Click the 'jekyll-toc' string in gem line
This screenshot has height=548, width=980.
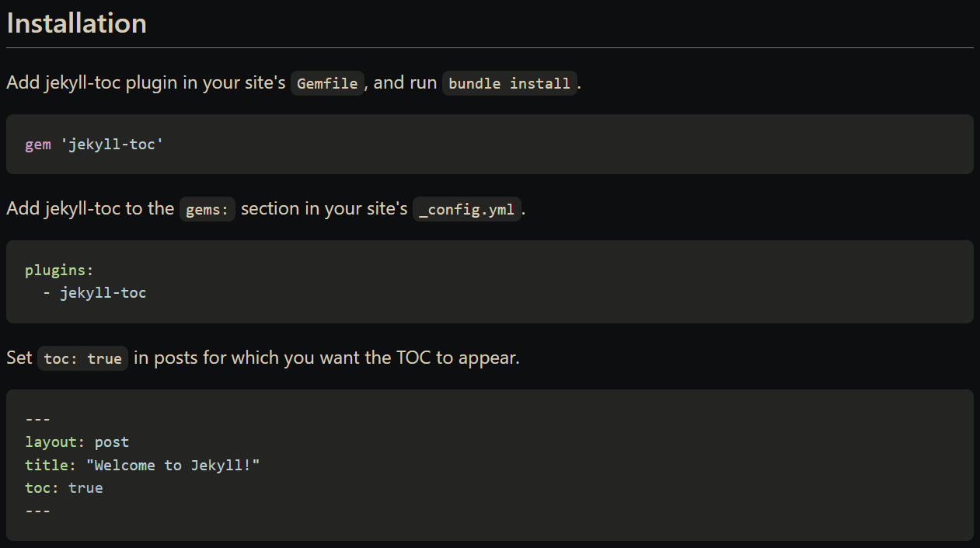112,145
